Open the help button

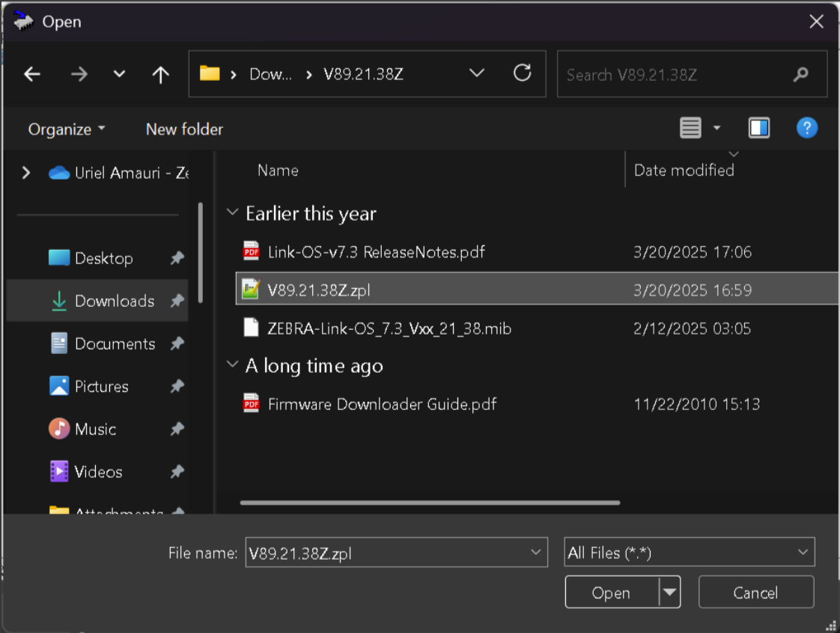807,128
